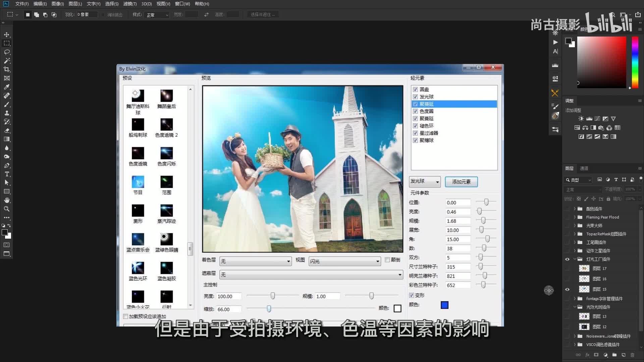The width and height of the screenshot is (644, 362).
Task: Click the blue 颜色 swatch
Action: click(444, 305)
